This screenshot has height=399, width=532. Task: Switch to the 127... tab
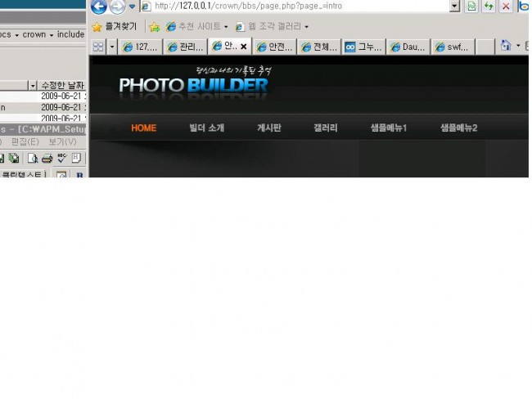point(140,47)
